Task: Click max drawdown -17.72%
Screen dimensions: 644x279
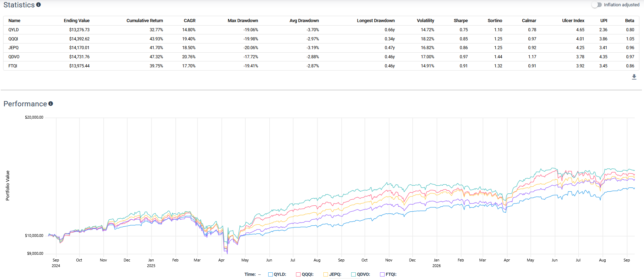Action: pyautogui.click(x=251, y=57)
